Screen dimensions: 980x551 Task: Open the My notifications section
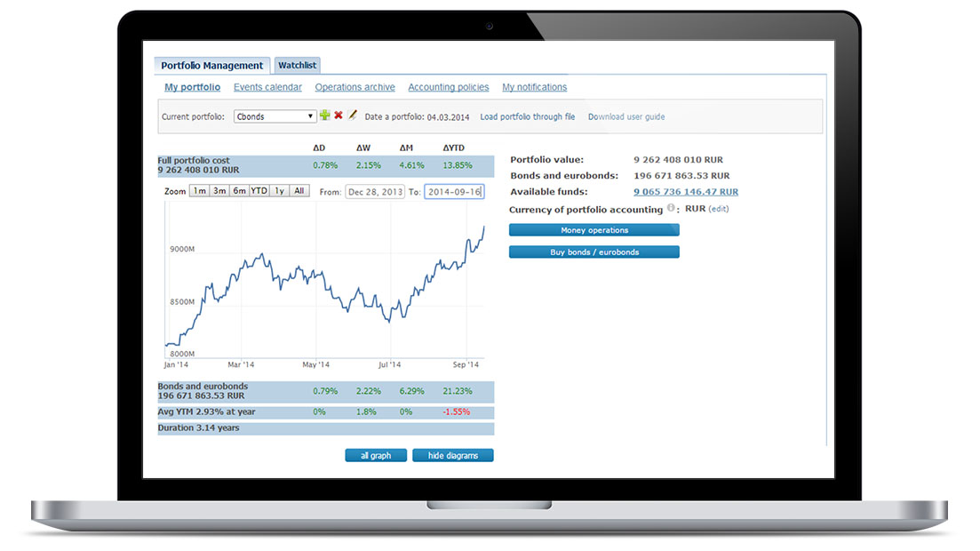(x=534, y=87)
